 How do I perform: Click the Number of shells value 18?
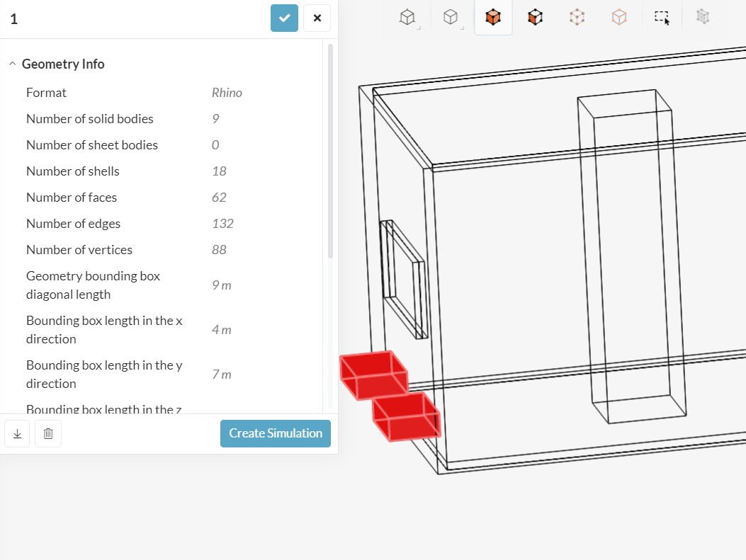pos(219,171)
